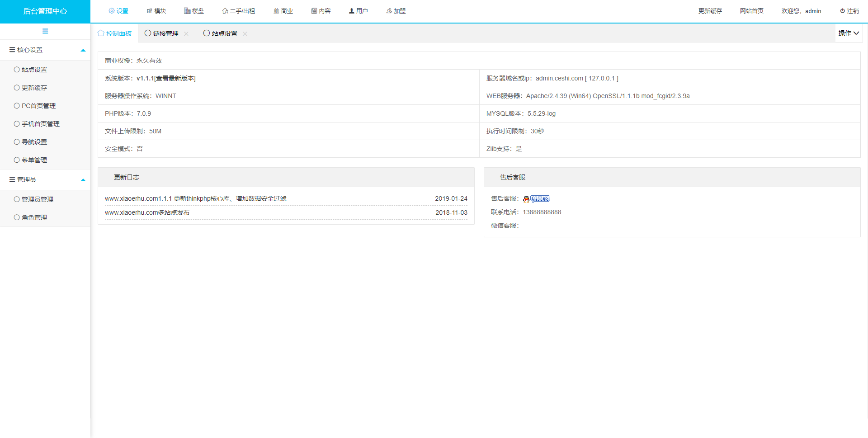
Task: Click the home icon on 控制面板 tab
Action: pos(101,33)
